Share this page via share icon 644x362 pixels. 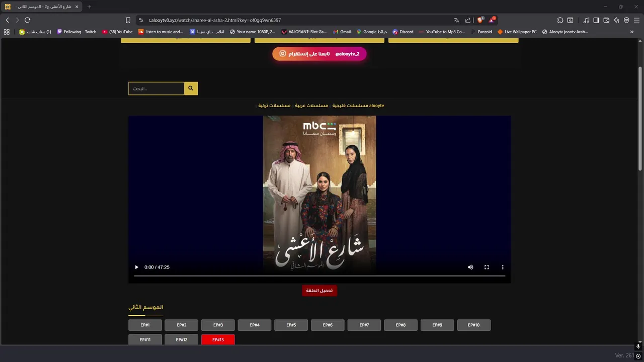point(468,20)
